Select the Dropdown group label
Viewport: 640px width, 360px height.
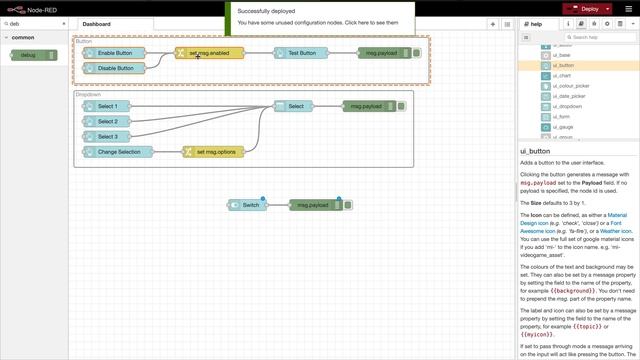click(x=88, y=94)
